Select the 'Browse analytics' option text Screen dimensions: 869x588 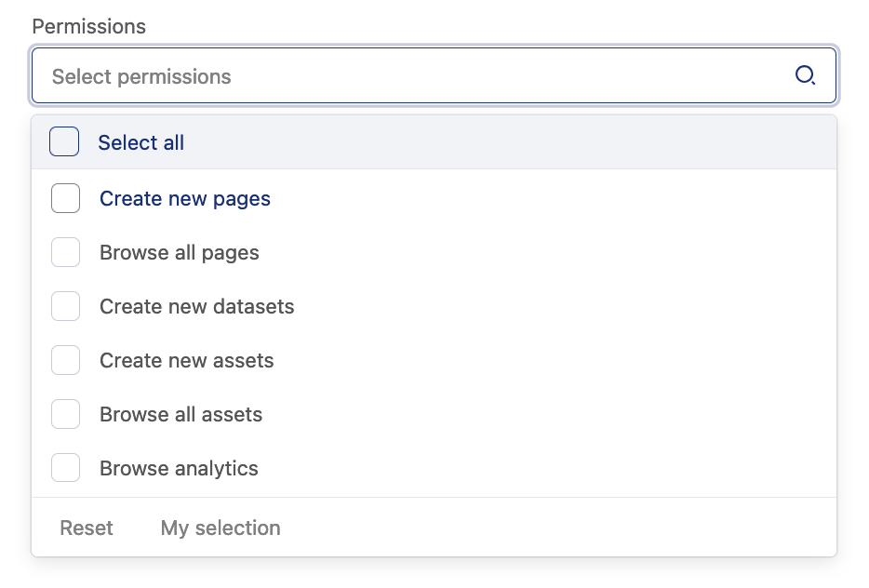tap(180, 468)
